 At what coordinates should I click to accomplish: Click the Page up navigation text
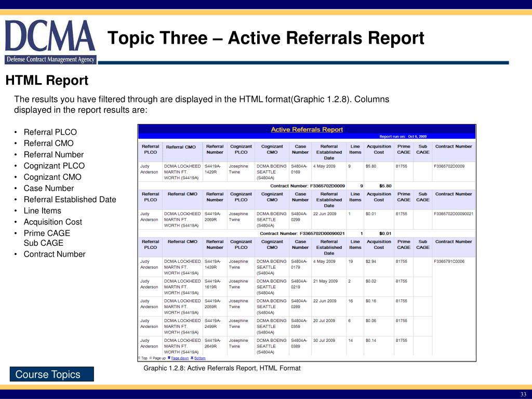tap(159, 358)
